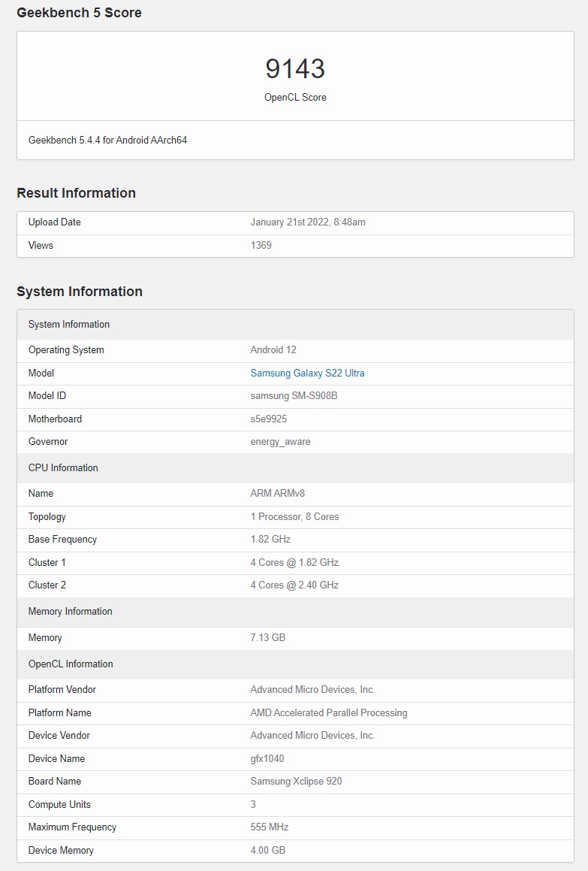Select the compute units value '3'

(x=253, y=804)
